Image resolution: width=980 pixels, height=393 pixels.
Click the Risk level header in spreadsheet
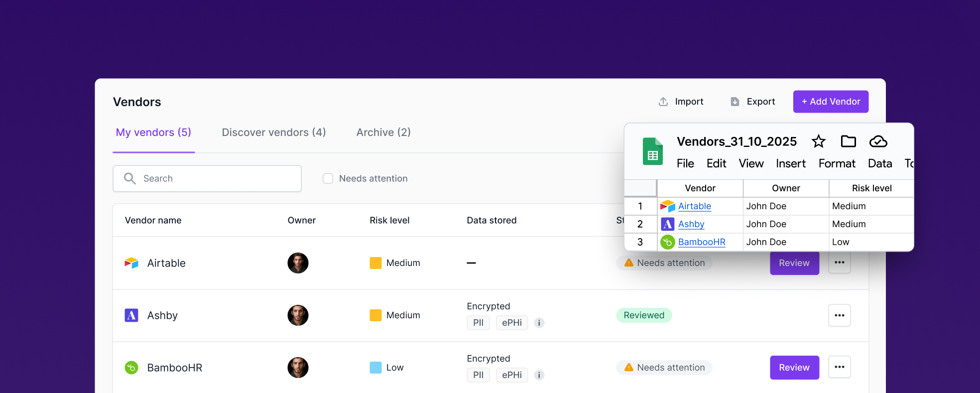click(x=871, y=188)
